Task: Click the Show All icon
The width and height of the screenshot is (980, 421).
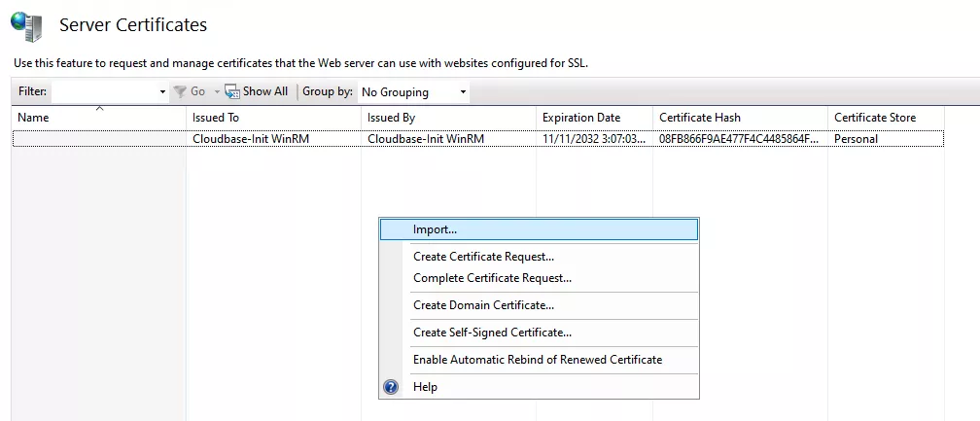Action: point(232,91)
